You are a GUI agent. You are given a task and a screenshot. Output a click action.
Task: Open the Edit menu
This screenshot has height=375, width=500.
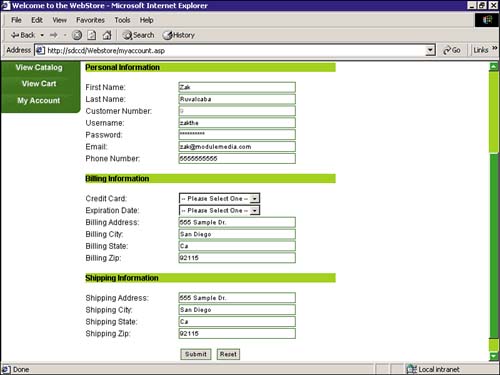37,20
